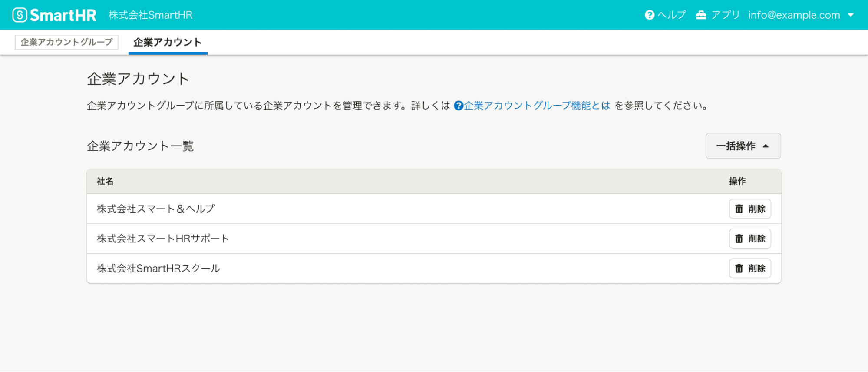Screen dimensions: 868x372
Task: Open the ヘルプ help menu in the header
Action: click(x=665, y=15)
